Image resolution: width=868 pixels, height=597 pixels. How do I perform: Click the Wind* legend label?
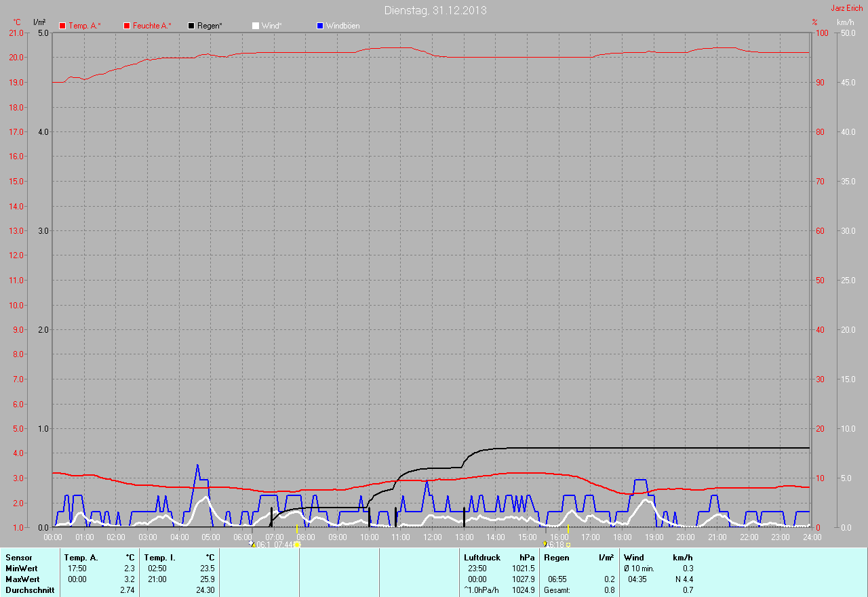(x=272, y=26)
